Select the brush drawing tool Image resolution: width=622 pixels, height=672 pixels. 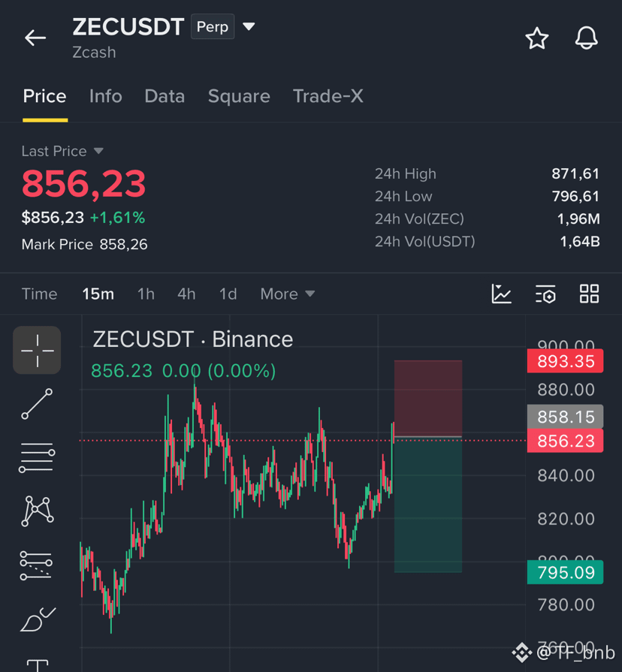(x=38, y=619)
